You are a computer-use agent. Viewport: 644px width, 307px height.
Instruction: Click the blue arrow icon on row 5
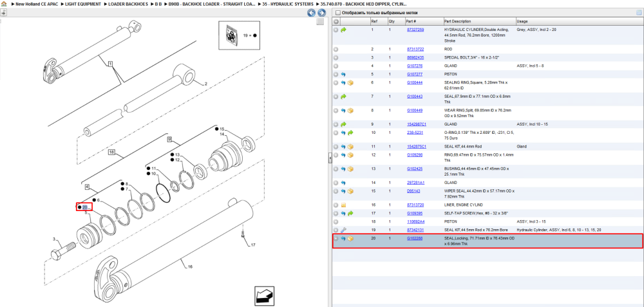(343, 75)
